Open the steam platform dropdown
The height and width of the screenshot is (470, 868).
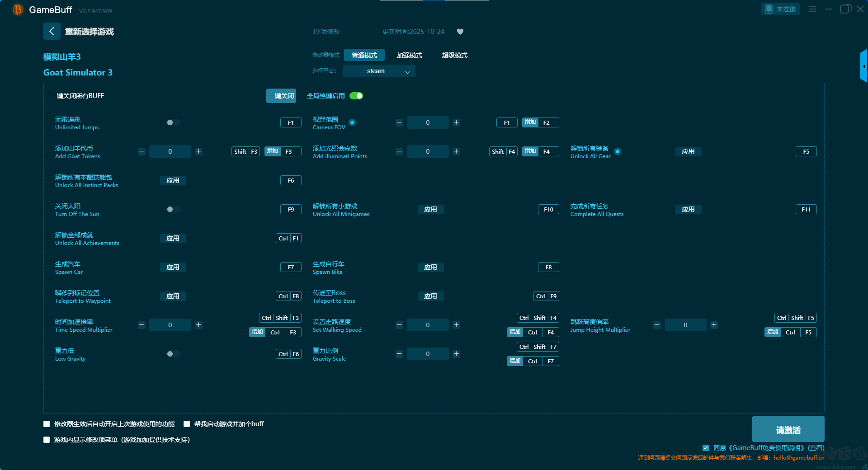point(379,71)
